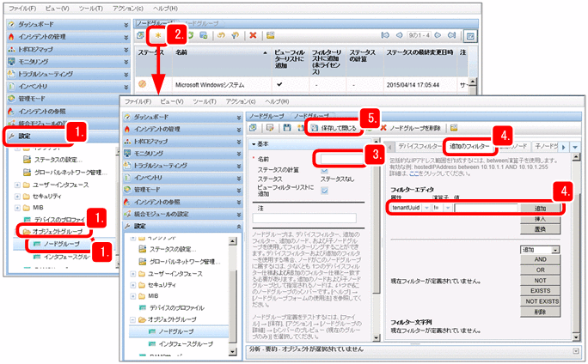Expand the セキュリティ folder in front tree
Screen dimensions: 588x364
[x=132, y=285]
